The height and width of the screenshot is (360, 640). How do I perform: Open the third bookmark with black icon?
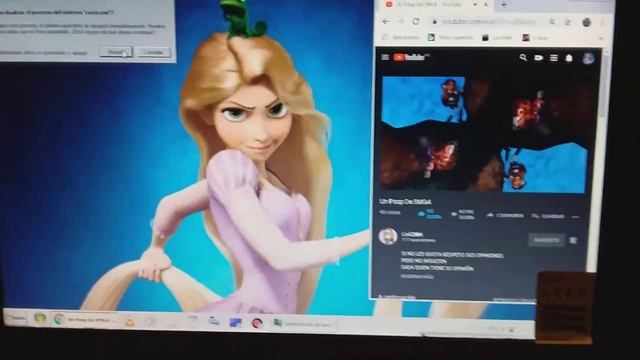point(497,38)
